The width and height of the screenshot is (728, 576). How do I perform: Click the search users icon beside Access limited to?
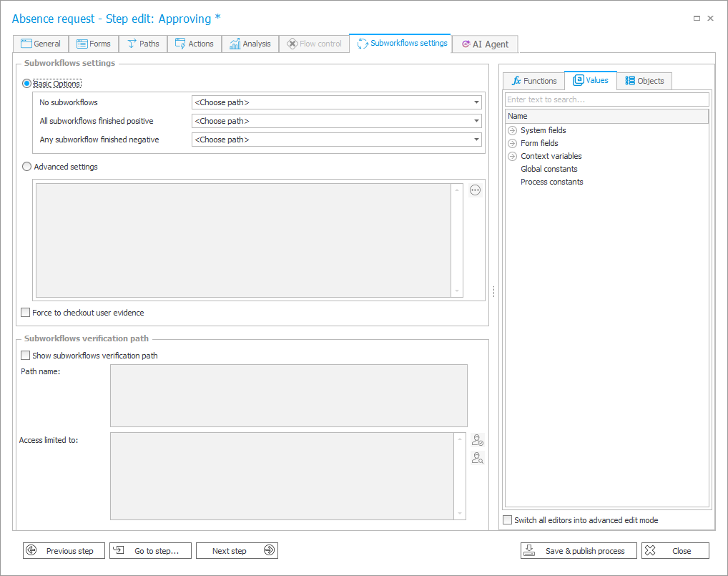tap(477, 458)
